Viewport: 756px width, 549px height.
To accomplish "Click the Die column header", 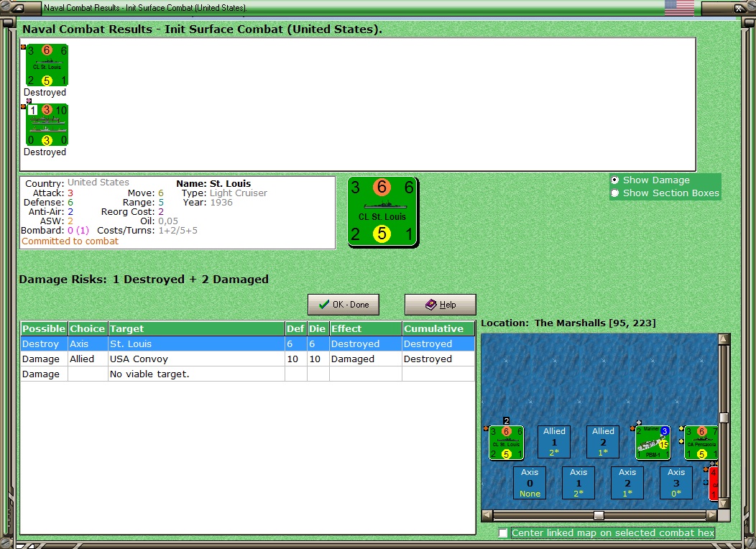I will (x=318, y=328).
